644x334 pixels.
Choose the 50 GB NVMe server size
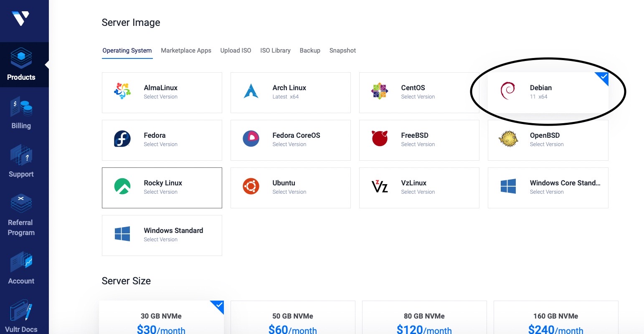(x=293, y=317)
